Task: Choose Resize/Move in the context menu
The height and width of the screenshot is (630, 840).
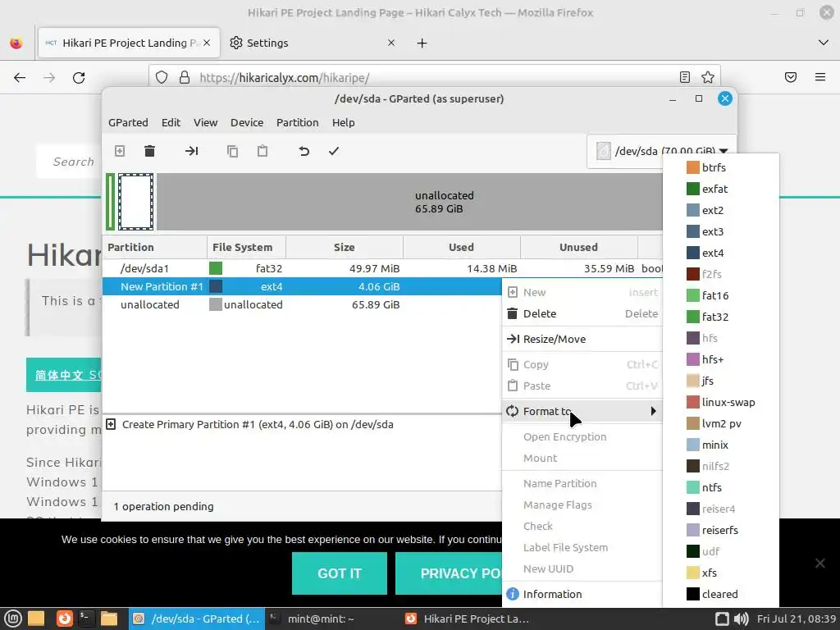Action: point(582,339)
